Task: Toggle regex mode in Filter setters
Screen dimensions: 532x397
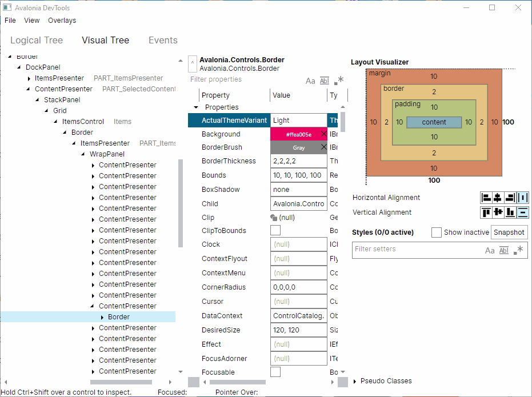Action: pos(518,250)
